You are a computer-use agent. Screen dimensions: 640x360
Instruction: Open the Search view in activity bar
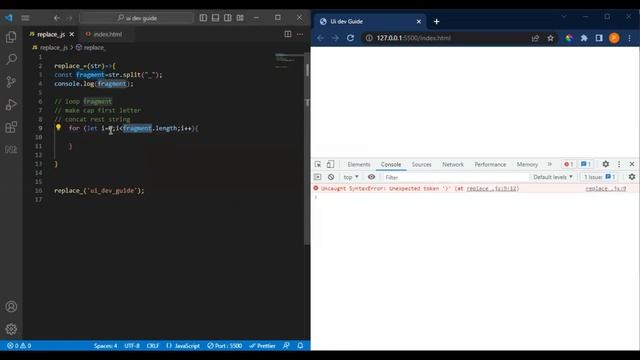(x=11, y=59)
